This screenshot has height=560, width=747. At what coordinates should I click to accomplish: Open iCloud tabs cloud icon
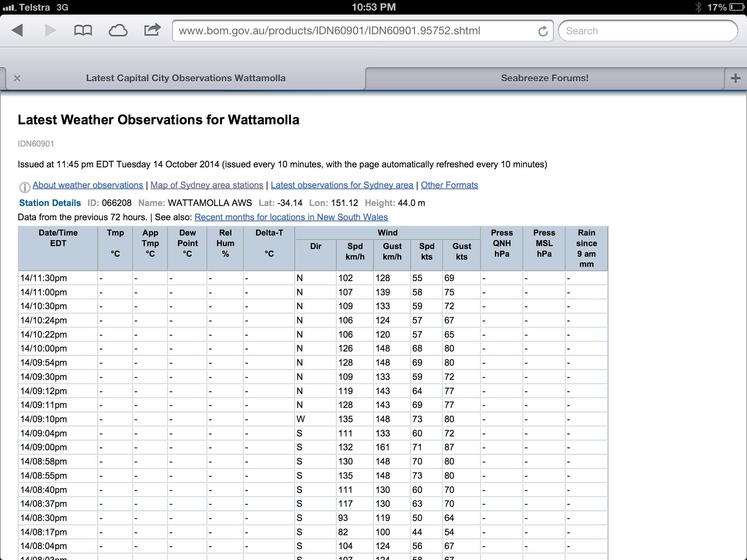tap(118, 31)
